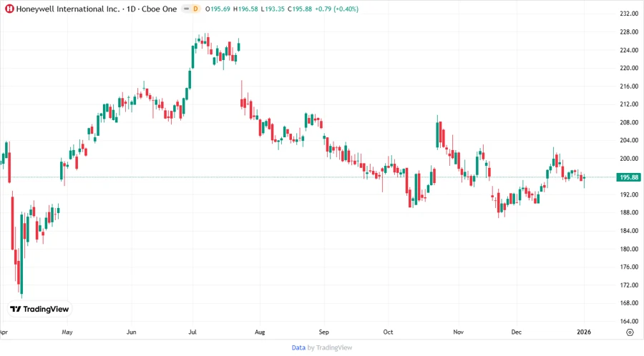
Task: Click the 1D interval label in title
Action: (131, 9)
